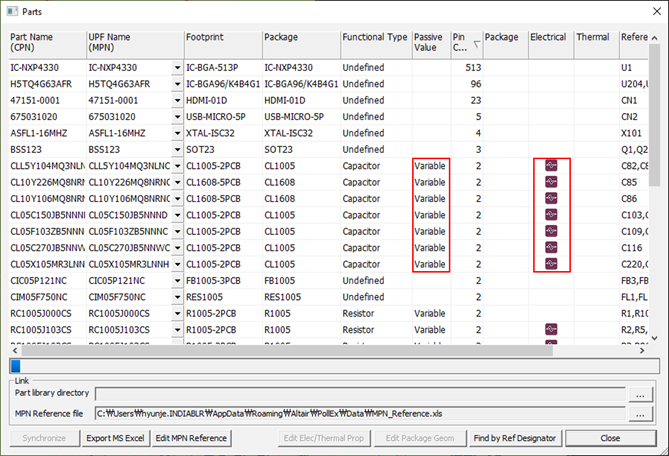Click the electrical icon for part CL05F103ZB5NNNC
Image resolution: width=669 pixels, height=456 pixels.
(550, 231)
